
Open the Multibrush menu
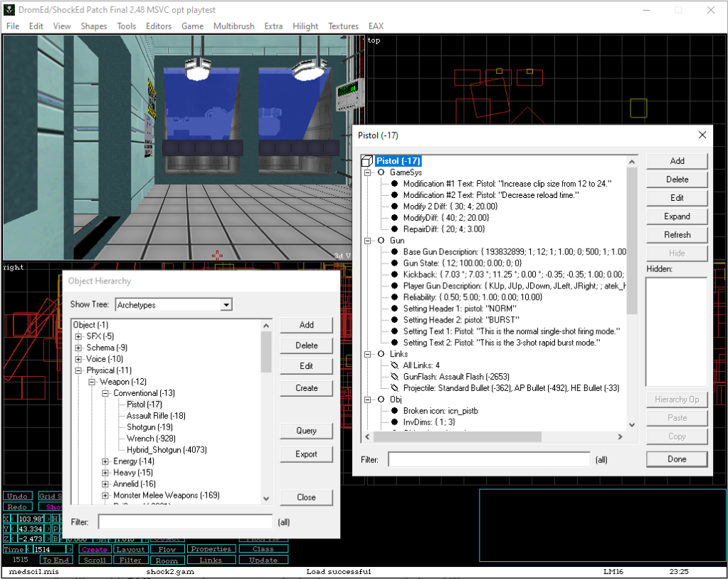(x=233, y=26)
